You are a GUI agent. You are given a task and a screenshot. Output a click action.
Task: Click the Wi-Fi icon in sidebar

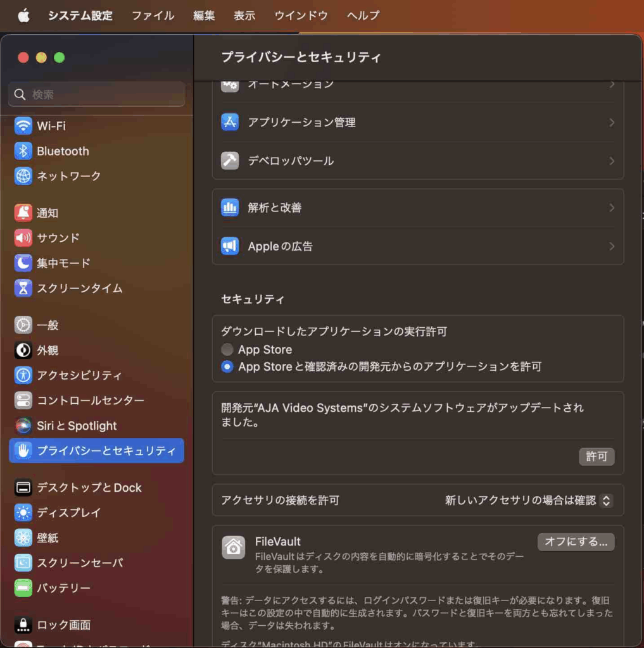[x=23, y=126]
